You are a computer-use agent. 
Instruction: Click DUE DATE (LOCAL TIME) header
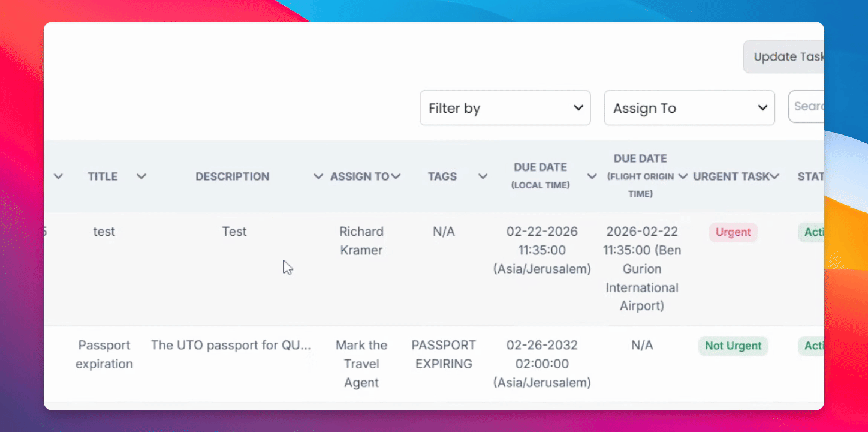[x=541, y=176]
